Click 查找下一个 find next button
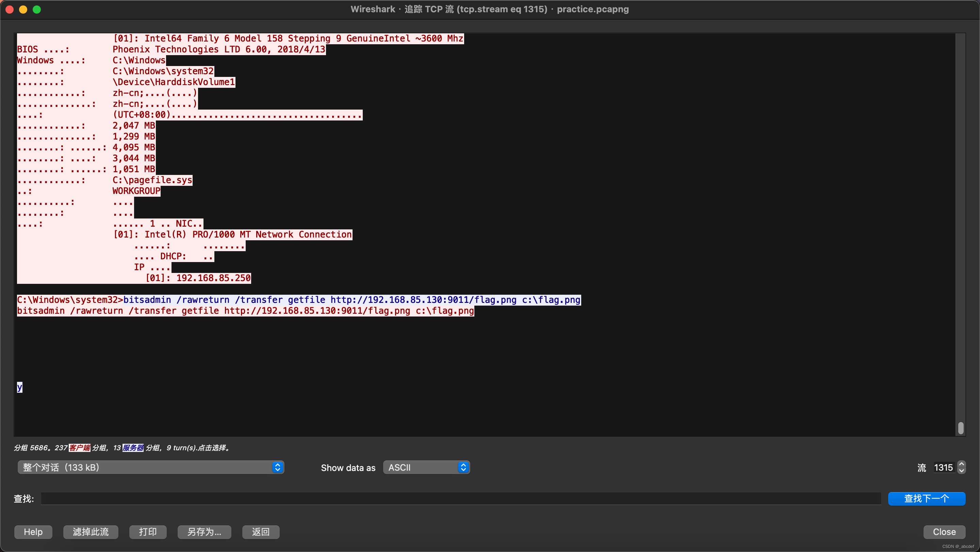The width and height of the screenshot is (980, 552). click(x=926, y=498)
